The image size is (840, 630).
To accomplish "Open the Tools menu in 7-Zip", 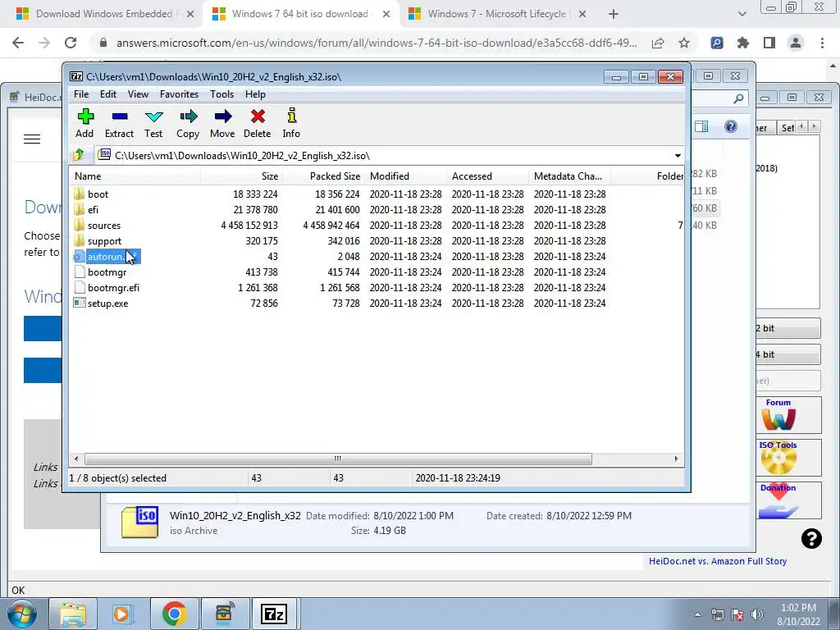I will [221, 94].
